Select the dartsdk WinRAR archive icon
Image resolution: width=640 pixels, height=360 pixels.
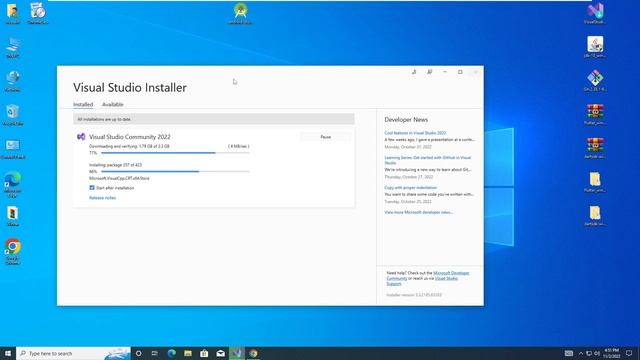tap(595, 148)
